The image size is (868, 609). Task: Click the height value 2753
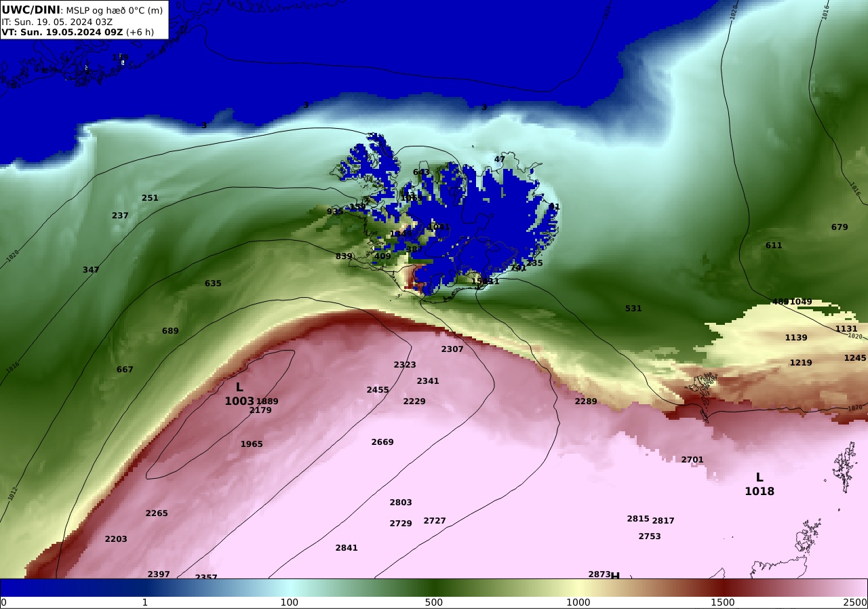650,536
